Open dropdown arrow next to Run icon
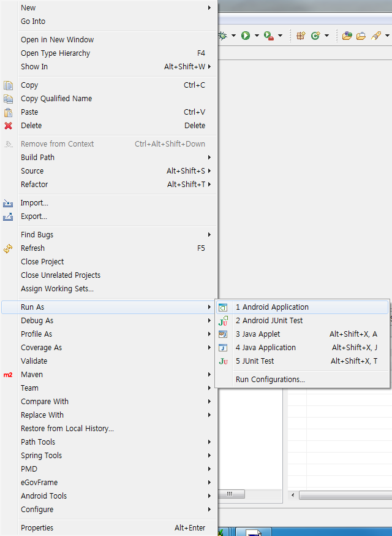The height and width of the screenshot is (536, 392). point(257,36)
